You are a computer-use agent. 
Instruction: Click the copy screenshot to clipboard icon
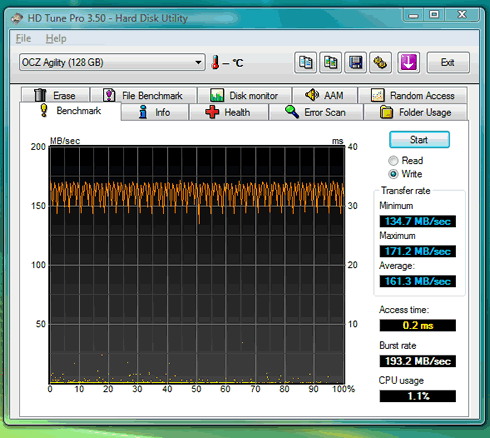click(330, 62)
